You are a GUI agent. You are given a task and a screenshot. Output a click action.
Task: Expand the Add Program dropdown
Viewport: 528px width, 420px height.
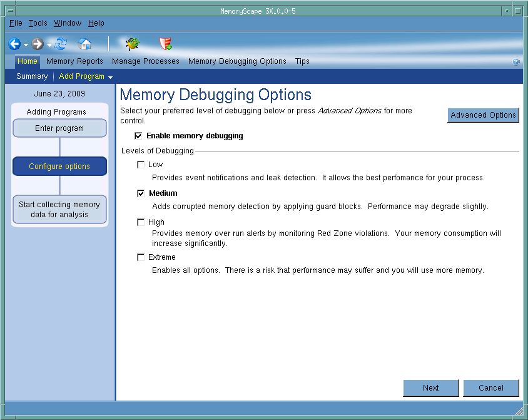tap(110, 77)
